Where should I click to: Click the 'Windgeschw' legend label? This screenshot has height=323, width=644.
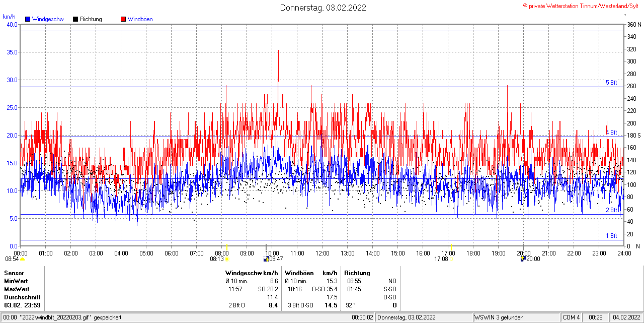tap(48, 19)
